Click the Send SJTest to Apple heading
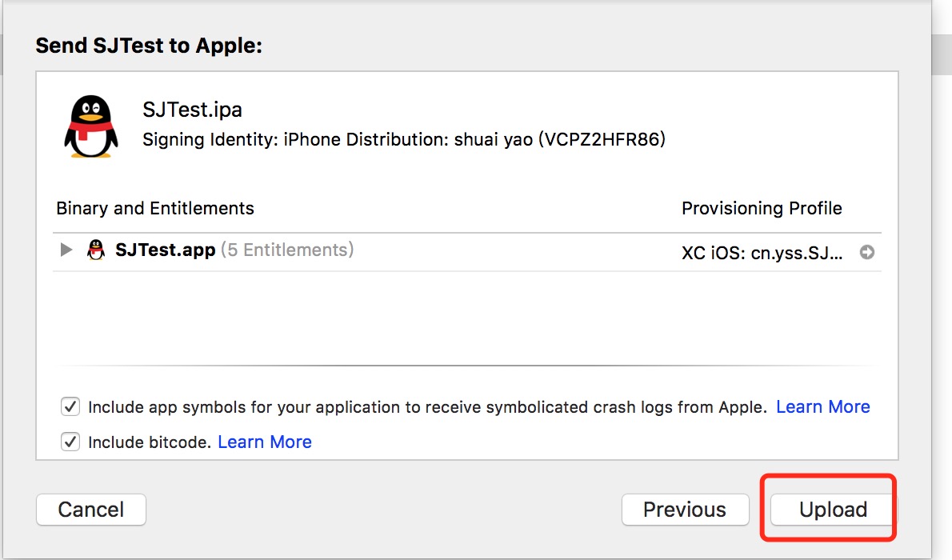The width and height of the screenshot is (952, 560). pos(149,46)
